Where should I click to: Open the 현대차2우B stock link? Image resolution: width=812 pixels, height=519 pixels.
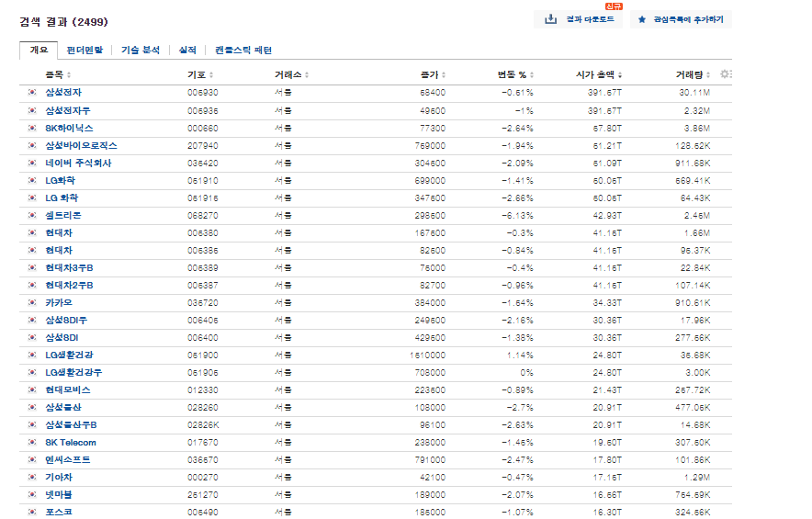tap(69, 286)
